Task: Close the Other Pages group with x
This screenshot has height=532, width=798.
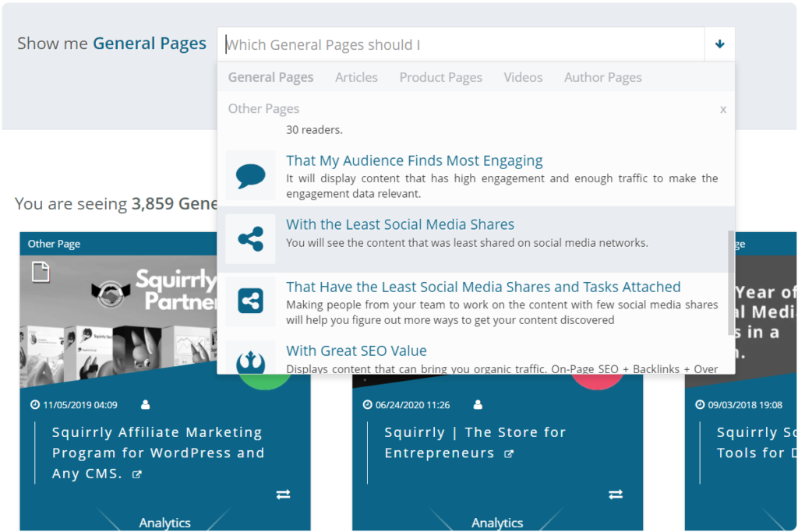Action: coord(723,109)
